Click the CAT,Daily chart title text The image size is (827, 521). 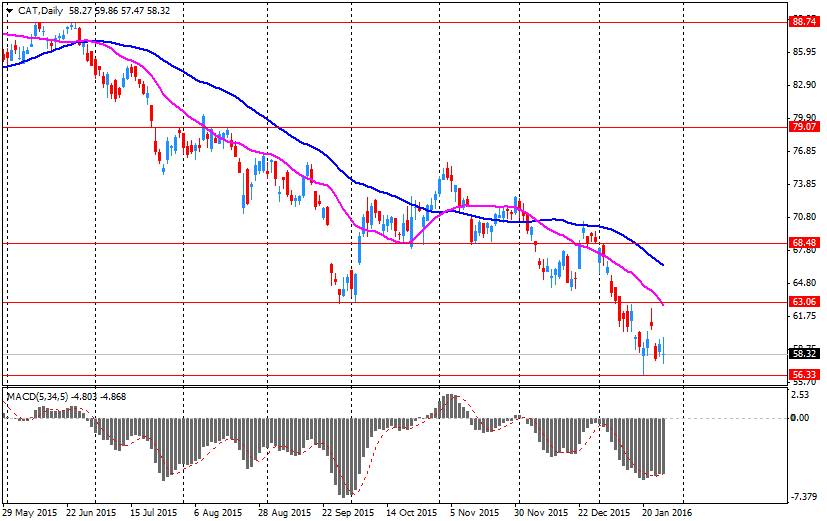coord(41,11)
